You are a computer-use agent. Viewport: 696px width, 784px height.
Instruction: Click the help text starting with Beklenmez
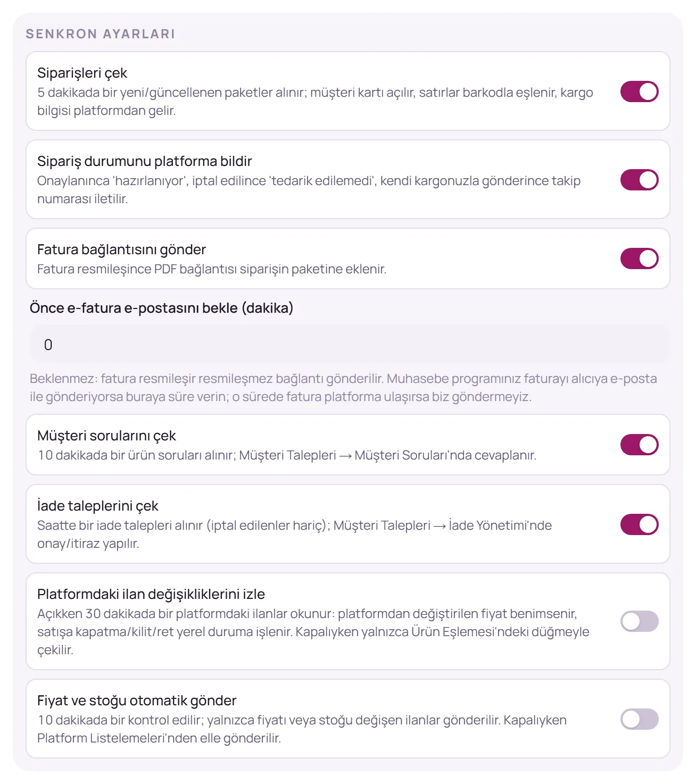pos(344,388)
